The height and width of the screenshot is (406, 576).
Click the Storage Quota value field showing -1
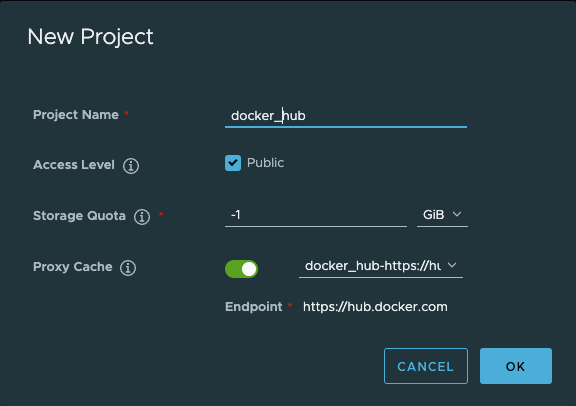pyautogui.click(x=316, y=215)
